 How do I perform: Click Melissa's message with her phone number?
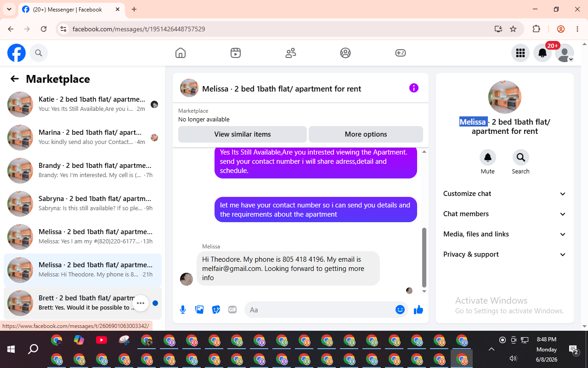click(x=288, y=268)
